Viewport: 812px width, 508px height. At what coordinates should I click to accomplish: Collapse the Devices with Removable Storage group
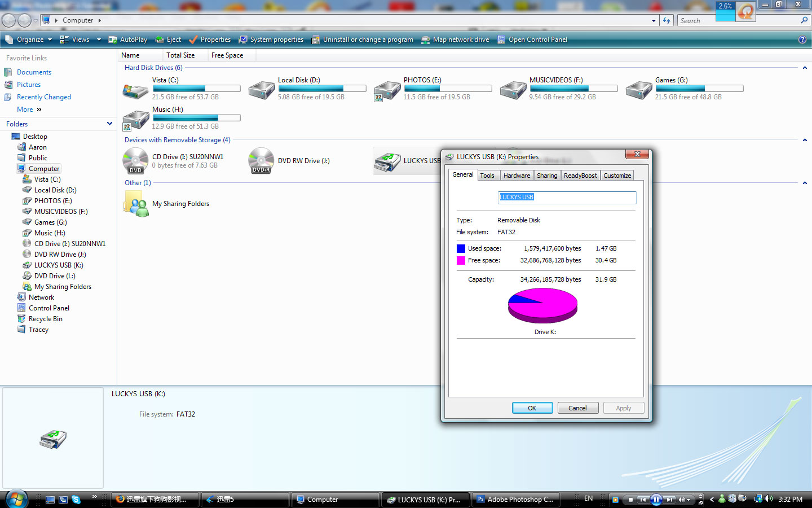tap(805, 140)
